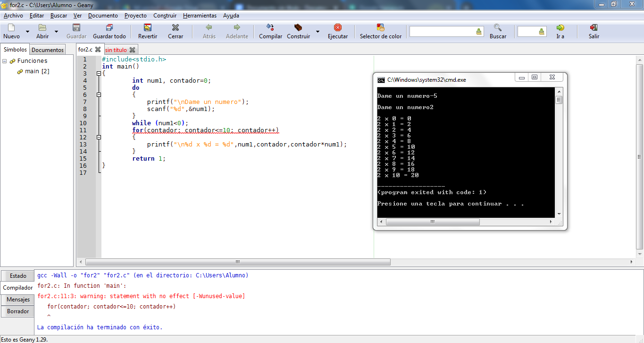Viewport: 644px width, 343px height.
Task: Collapse the for block fold at line 12
Action: [x=99, y=137]
